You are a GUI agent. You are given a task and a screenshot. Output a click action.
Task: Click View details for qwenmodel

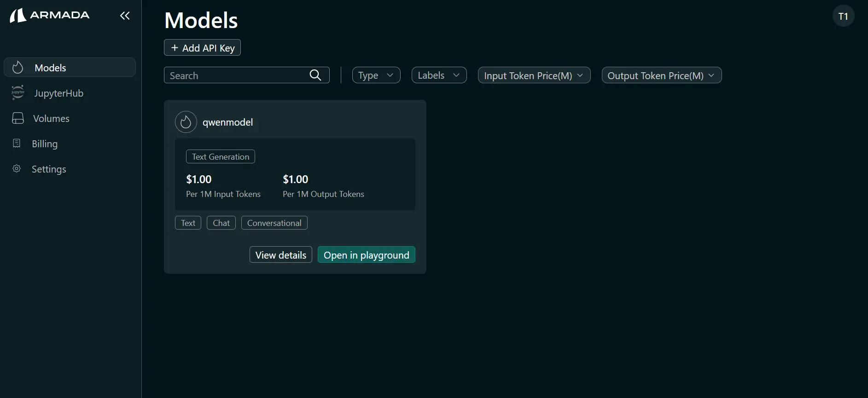click(281, 254)
